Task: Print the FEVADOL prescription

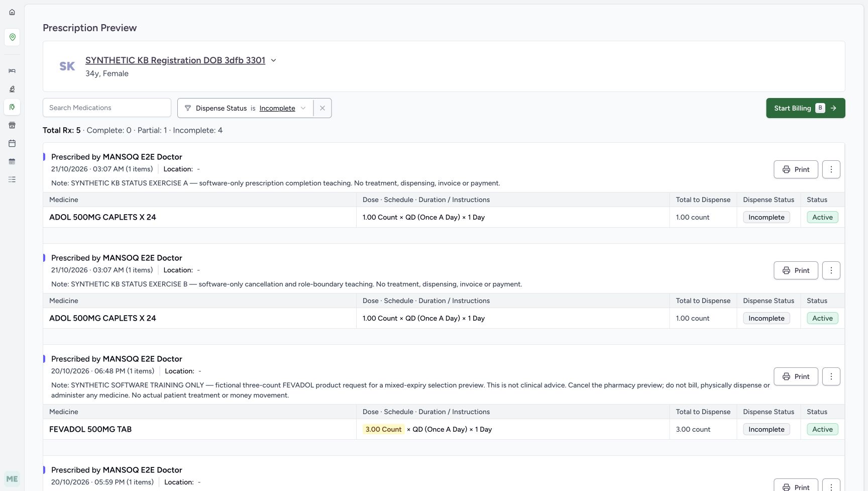Action: [x=796, y=376]
